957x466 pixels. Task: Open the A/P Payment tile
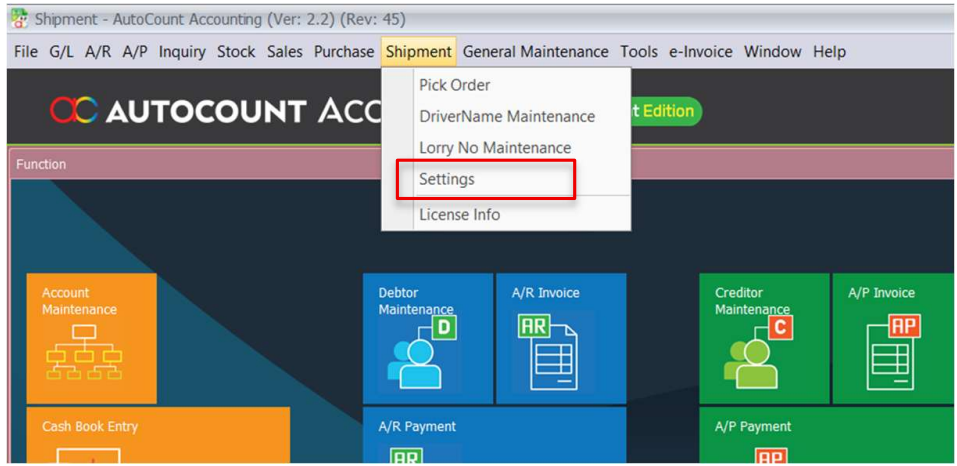pyautogui.click(x=828, y=435)
